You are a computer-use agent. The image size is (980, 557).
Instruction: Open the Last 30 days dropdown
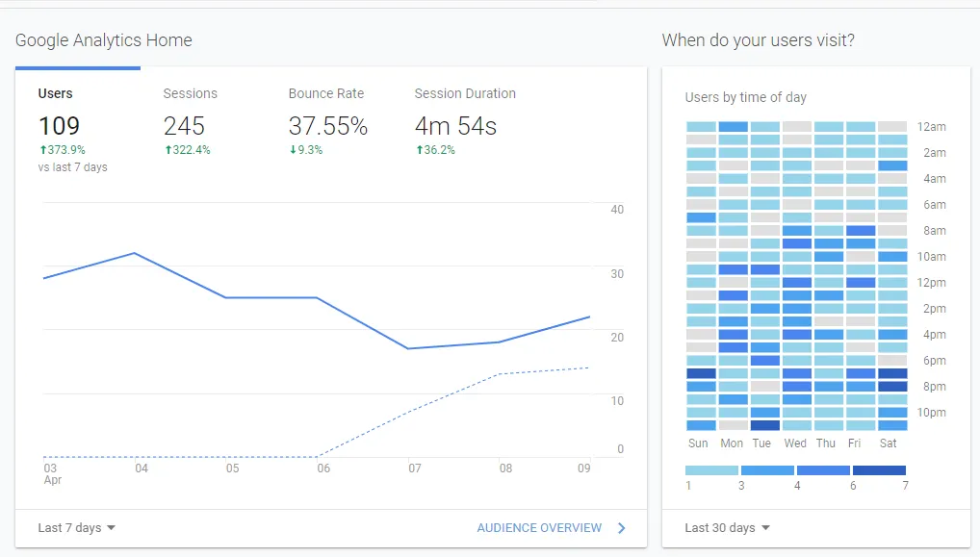pos(727,527)
